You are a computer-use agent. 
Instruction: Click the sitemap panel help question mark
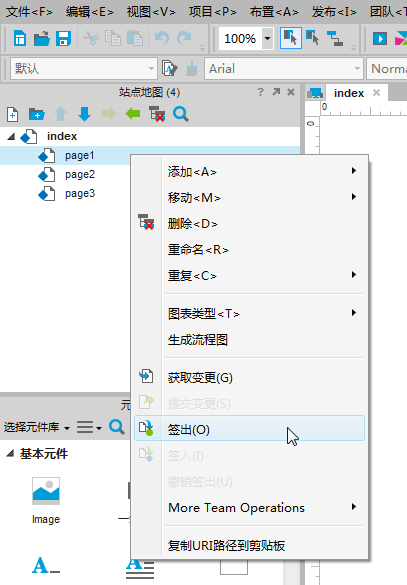[x=260, y=92]
